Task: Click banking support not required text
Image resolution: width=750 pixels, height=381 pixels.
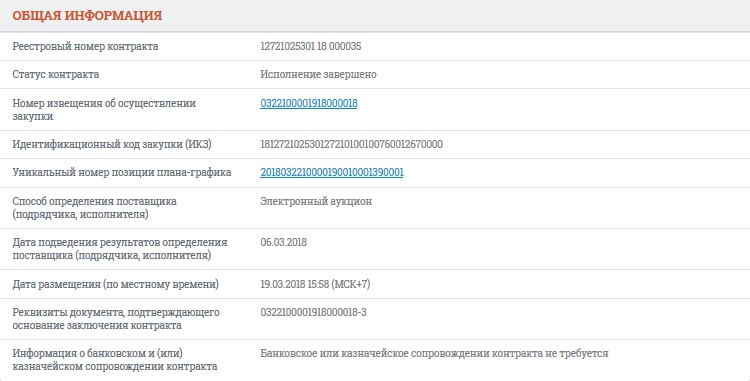Action: pyautogui.click(x=434, y=353)
